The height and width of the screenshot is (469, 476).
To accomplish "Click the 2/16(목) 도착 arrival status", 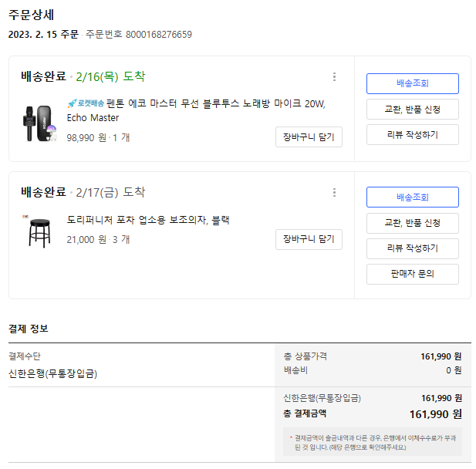I will pos(110,76).
